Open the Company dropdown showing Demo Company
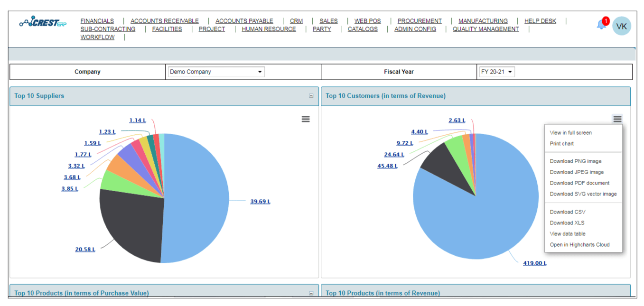Viewport: 644px width, 306px height. [215, 71]
